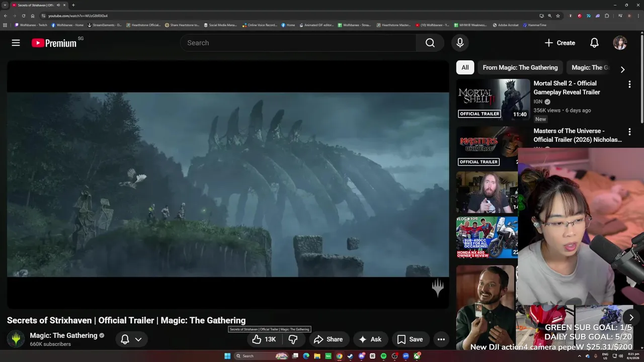Open File Explorer from the taskbar
This screenshot has width=644, height=362.
(317, 356)
